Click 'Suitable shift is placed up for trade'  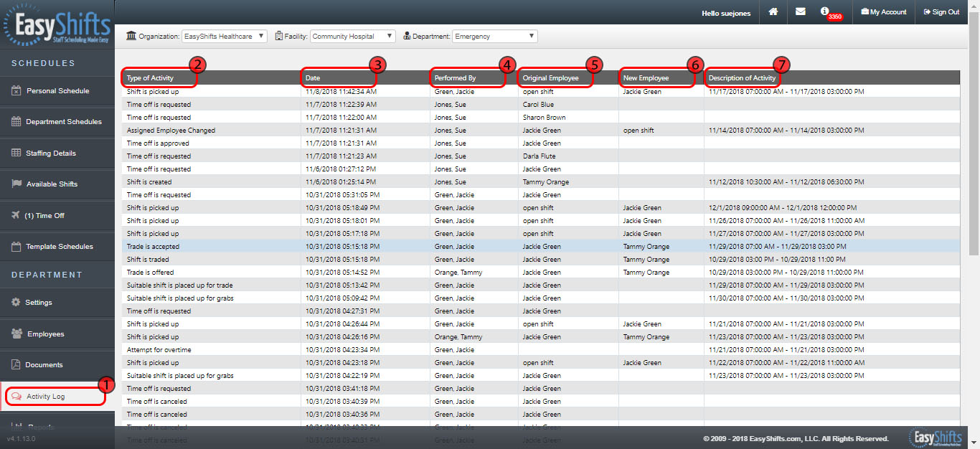click(x=180, y=285)
